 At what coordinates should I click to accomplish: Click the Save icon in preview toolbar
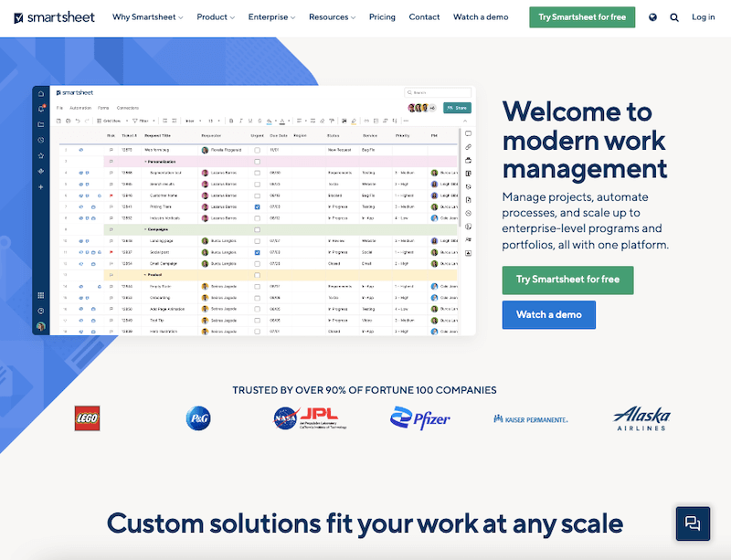pos(58,121)
